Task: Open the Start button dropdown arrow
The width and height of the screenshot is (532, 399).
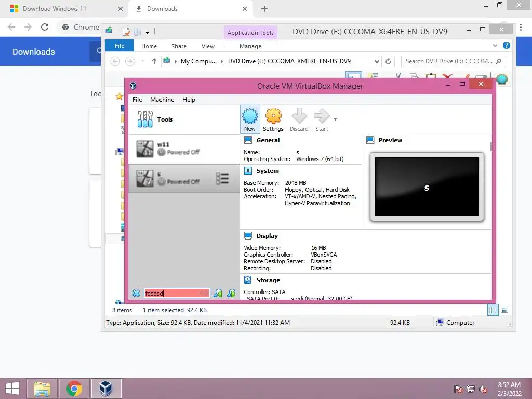Action: click(x=335, y=119)
